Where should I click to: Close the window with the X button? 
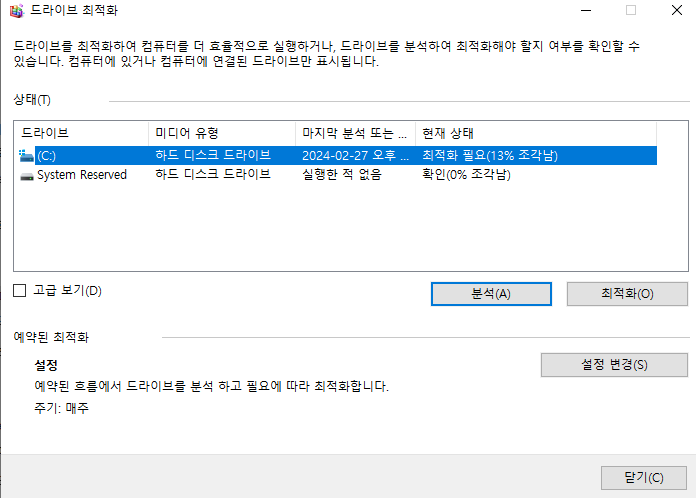(x=676, y=10)
